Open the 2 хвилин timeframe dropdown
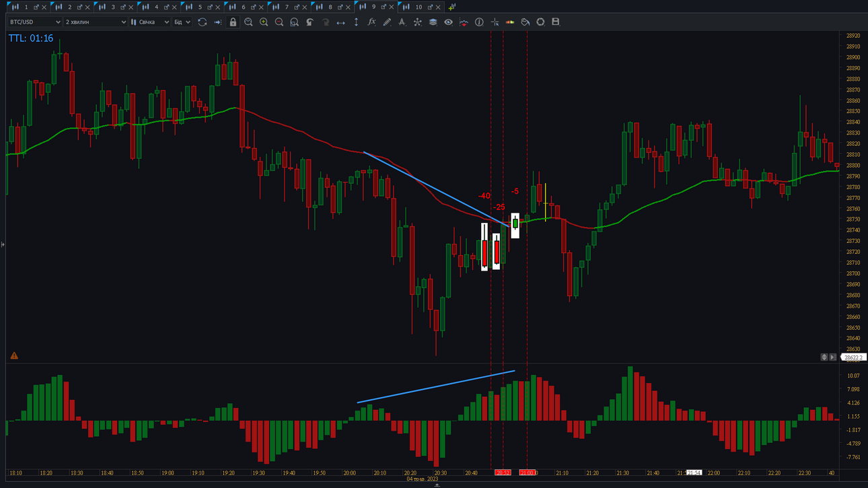868x488 pixels. pos(96,22)
